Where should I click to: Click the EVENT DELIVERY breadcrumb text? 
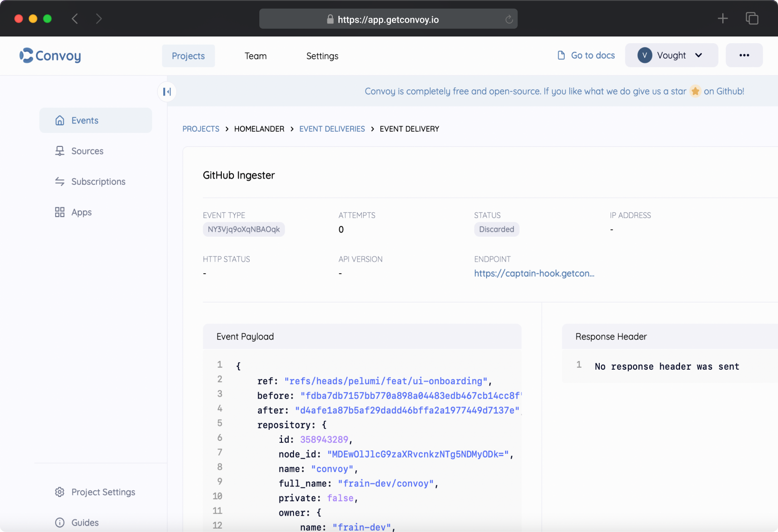pos(409,129)
